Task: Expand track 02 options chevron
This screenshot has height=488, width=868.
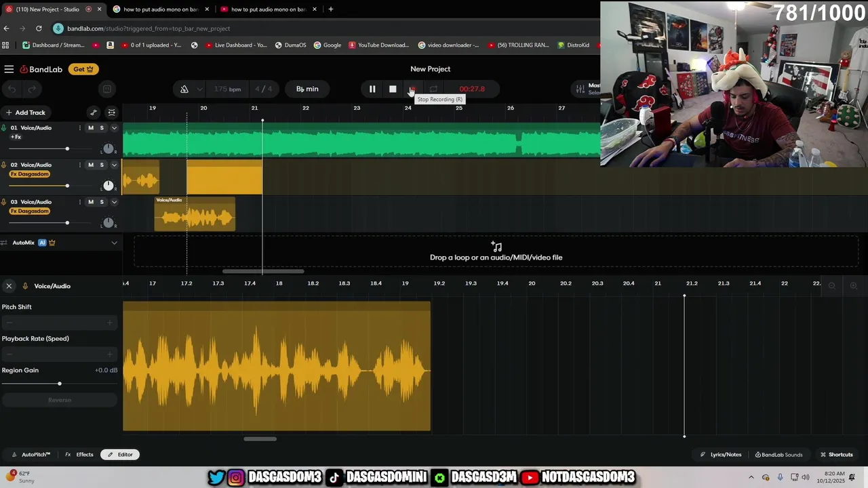Action: pos(114,165)
